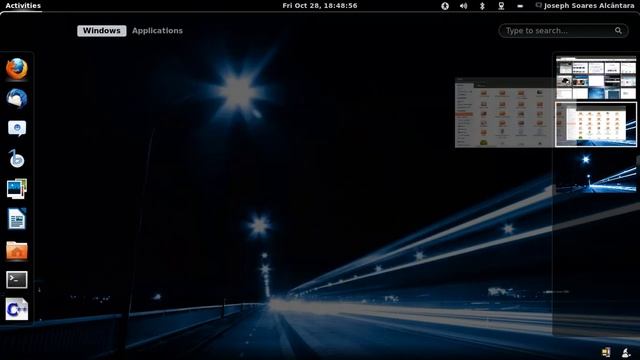Switch to the Windows tab
640x360 pixels.
click(x=102, y=31)
